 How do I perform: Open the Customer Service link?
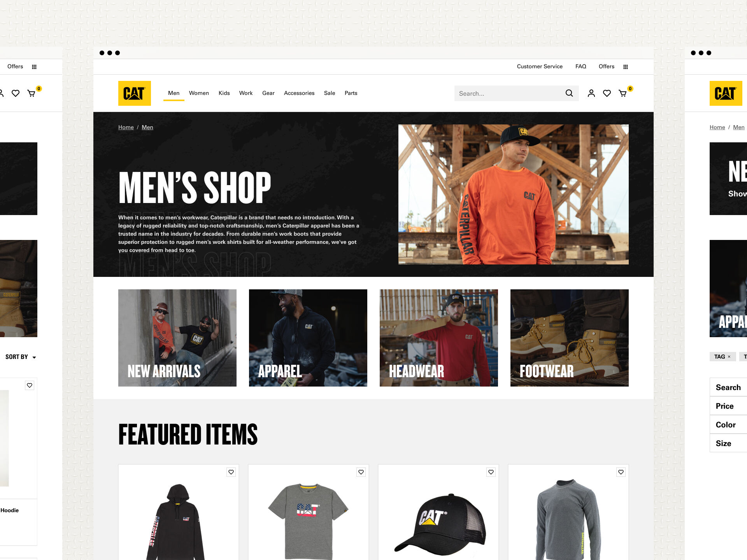tap(540, 66)
